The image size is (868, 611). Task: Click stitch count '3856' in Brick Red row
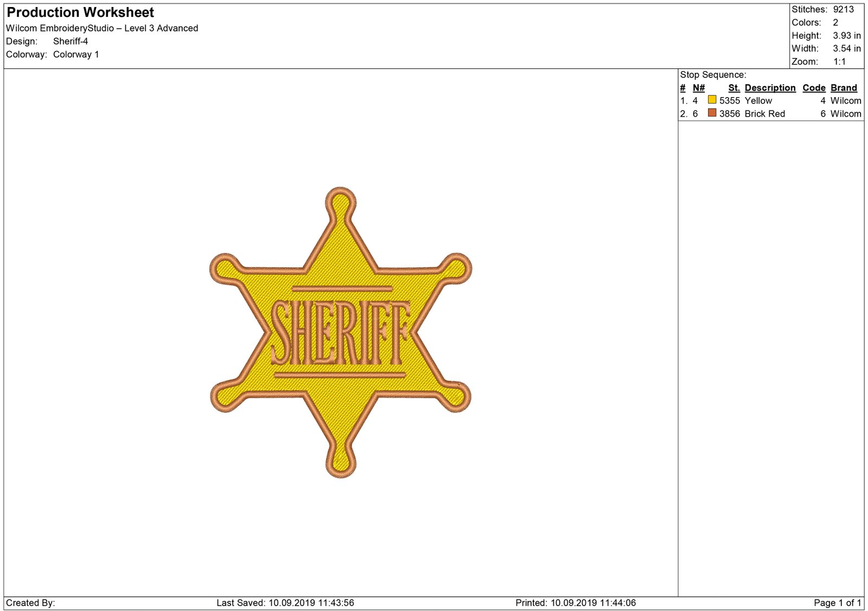click(730, 113)
